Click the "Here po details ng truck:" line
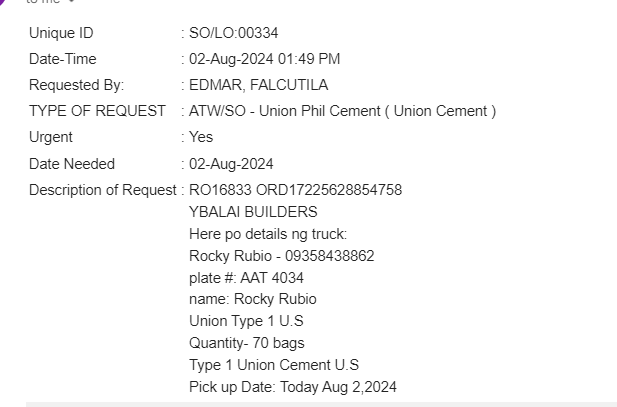The image size is (617, 407). [x=267, y=234]
